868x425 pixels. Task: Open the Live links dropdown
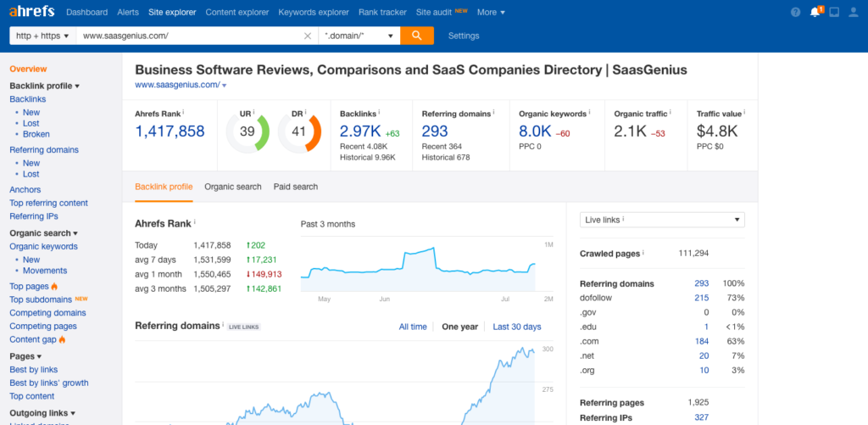pyautogui.click(x=662, y=220)
